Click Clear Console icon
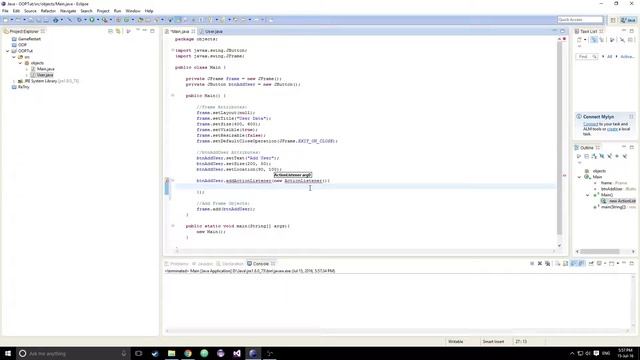640x360 pixels. point(558,264)
